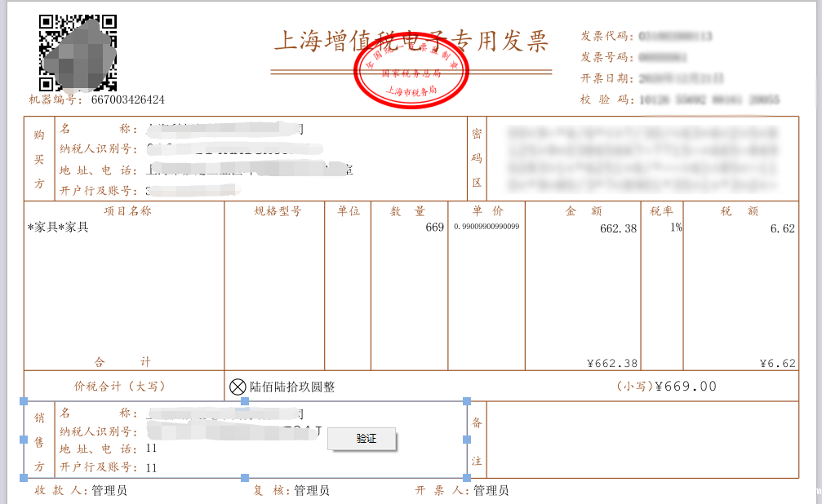Click the unit price 0.99009900990099
Viewport: 822px width, 504px height.
[487, 228]
